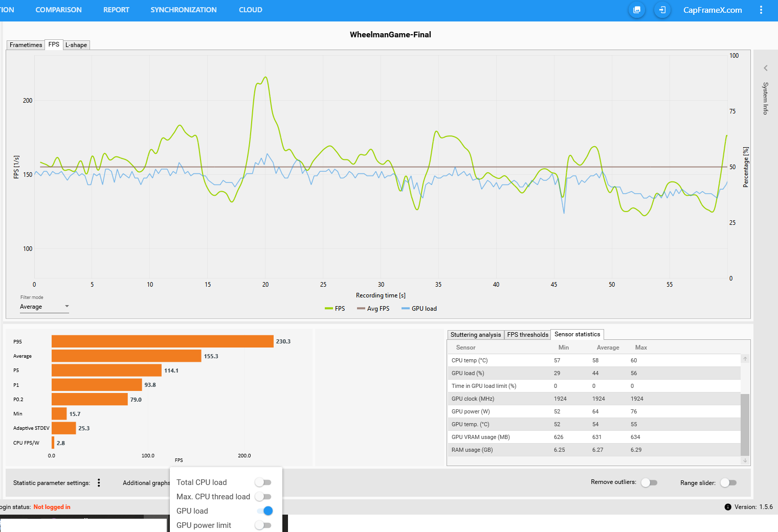The image size is (778, 532).
Task: Select the GPU power (W) sensor row
Action: [x=594, y=411]
